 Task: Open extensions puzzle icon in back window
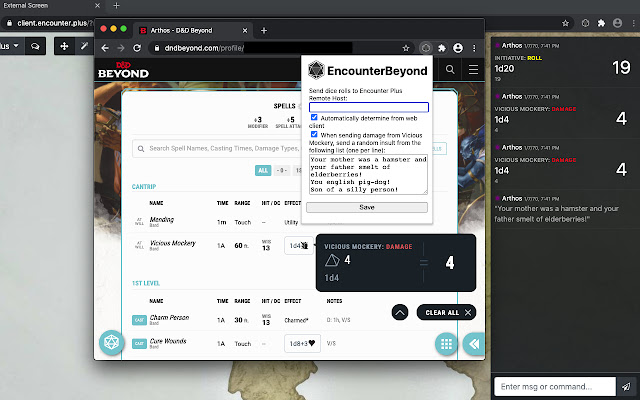click(601, 23)
